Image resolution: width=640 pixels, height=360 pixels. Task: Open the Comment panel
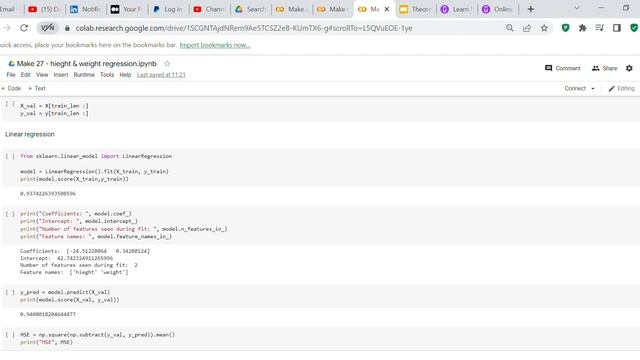click(562, 68)
